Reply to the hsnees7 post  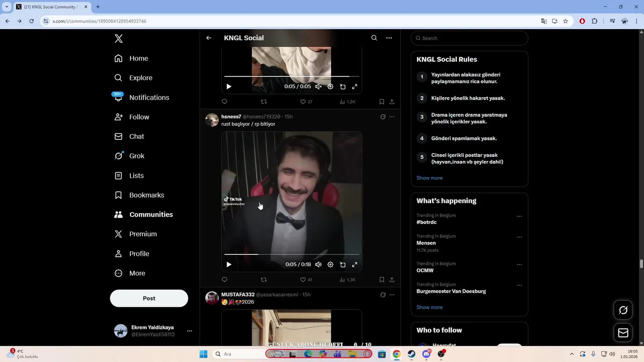coord(224,280)
